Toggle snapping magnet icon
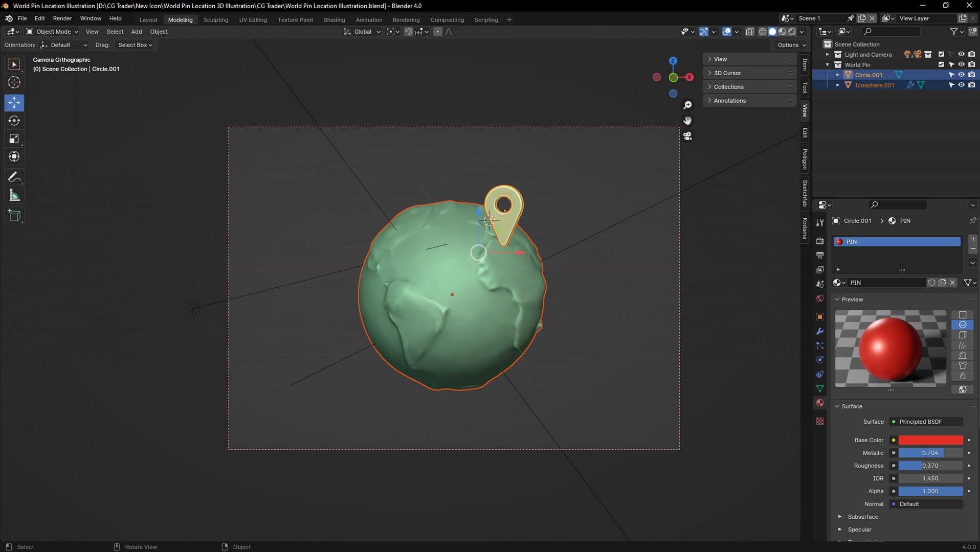 coord(408,32)
